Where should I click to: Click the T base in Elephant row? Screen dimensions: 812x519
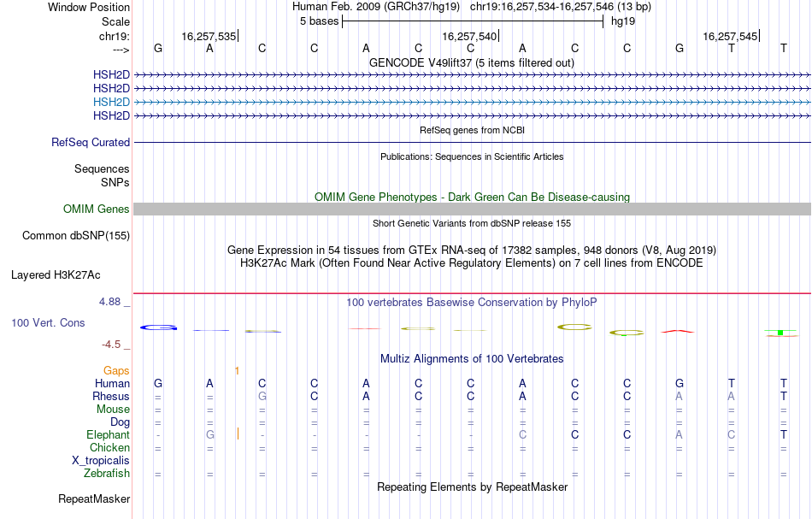[x=784, y=434]
